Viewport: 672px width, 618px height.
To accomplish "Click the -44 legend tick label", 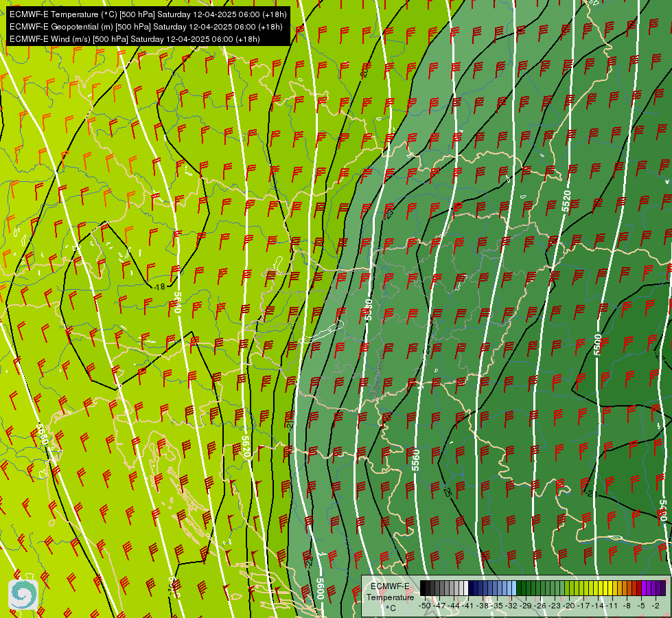I will coord(454,606).
